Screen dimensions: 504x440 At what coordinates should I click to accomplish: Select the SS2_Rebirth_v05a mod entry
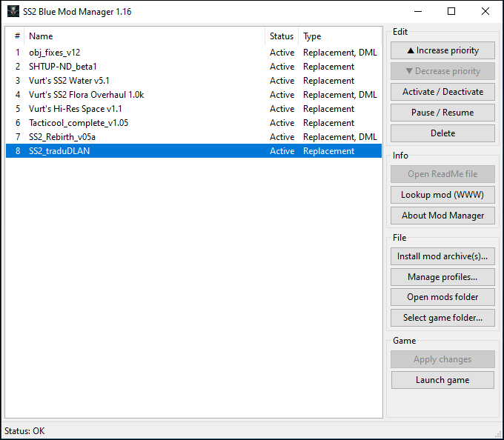point(62,137)
